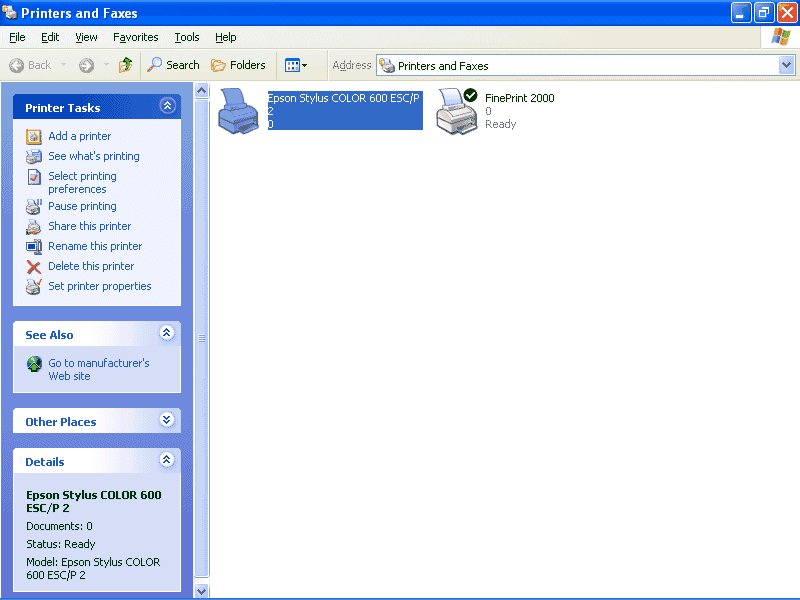Click the Up folder toolbar icon
Image resolution: width=800 pixels, height=600 pixels.
click(x=125, y=65)
